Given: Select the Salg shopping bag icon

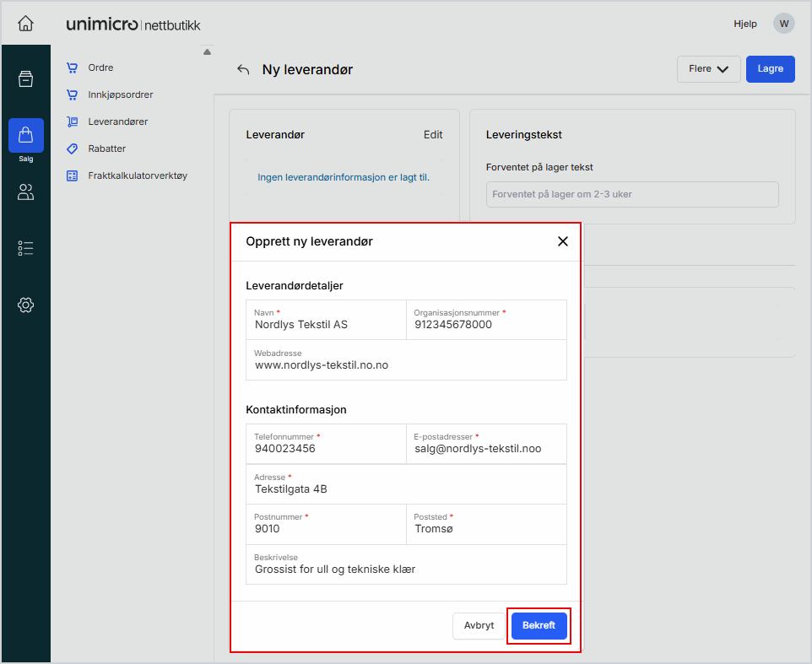Looking at the screenshot, I should (25, 136).
